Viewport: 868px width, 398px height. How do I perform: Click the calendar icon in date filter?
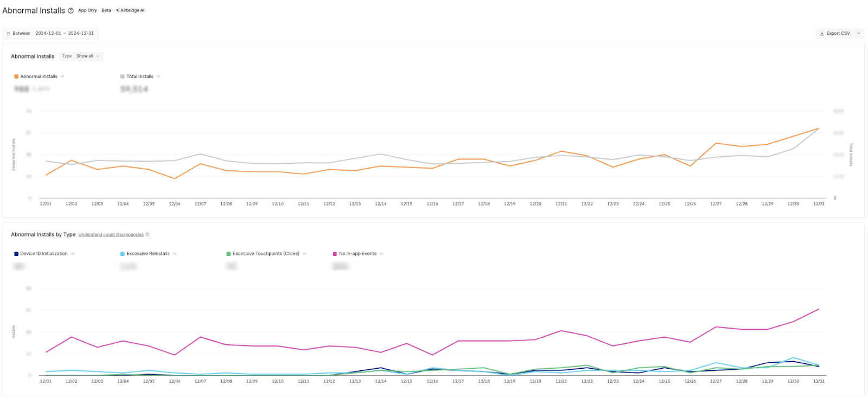click(x=8, y=34)
